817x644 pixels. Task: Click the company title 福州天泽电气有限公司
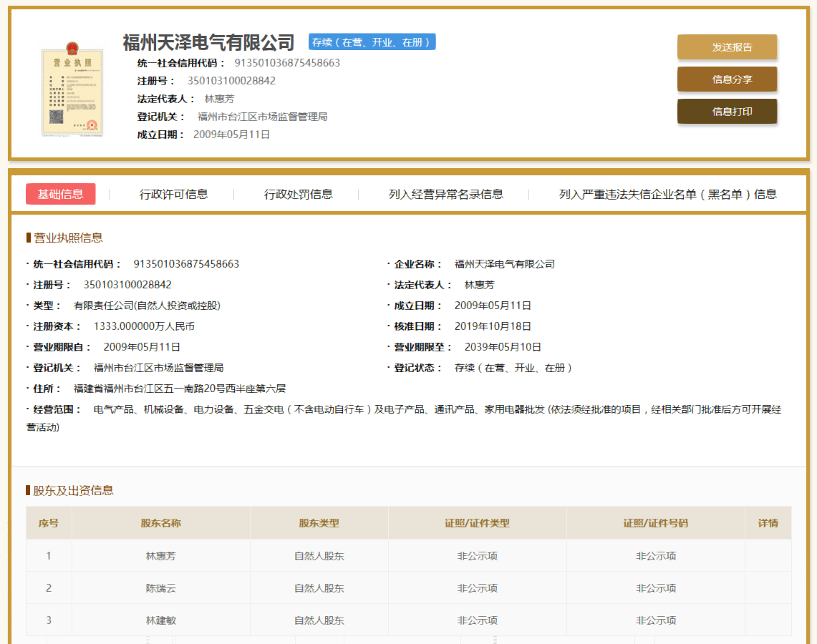point(208,42)
